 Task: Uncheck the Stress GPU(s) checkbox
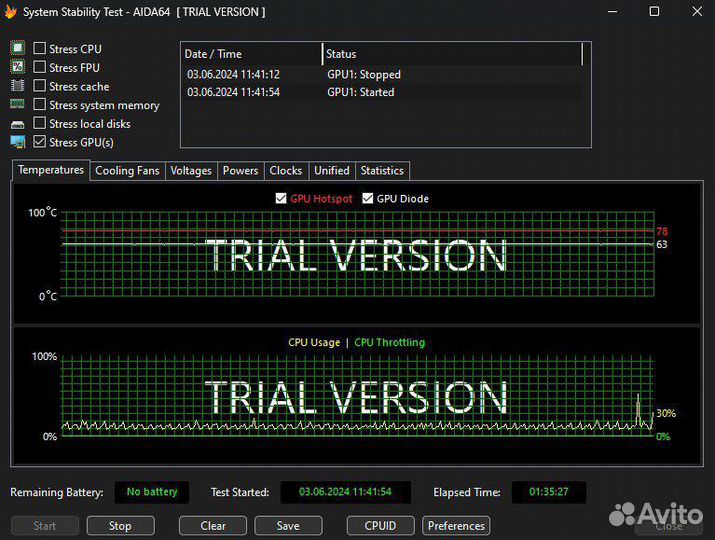tap(40, 142)
